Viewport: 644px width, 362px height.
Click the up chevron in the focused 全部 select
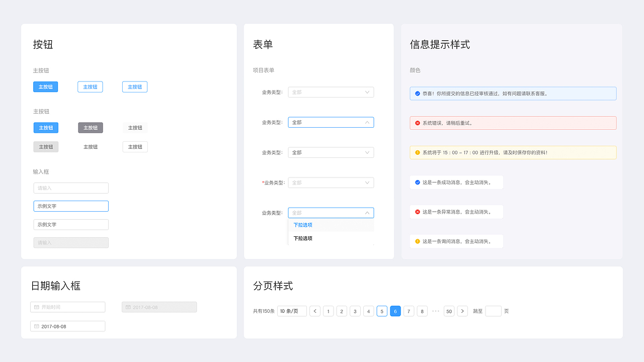click(x=367, y=122)
